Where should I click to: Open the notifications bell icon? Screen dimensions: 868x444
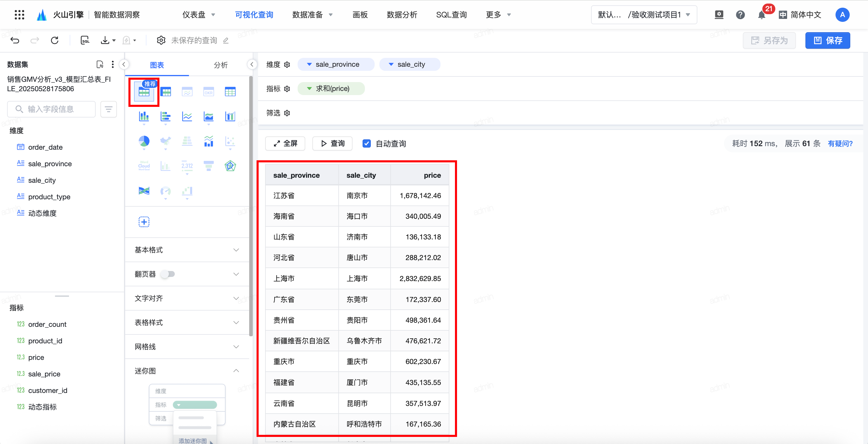click(761, 15)
